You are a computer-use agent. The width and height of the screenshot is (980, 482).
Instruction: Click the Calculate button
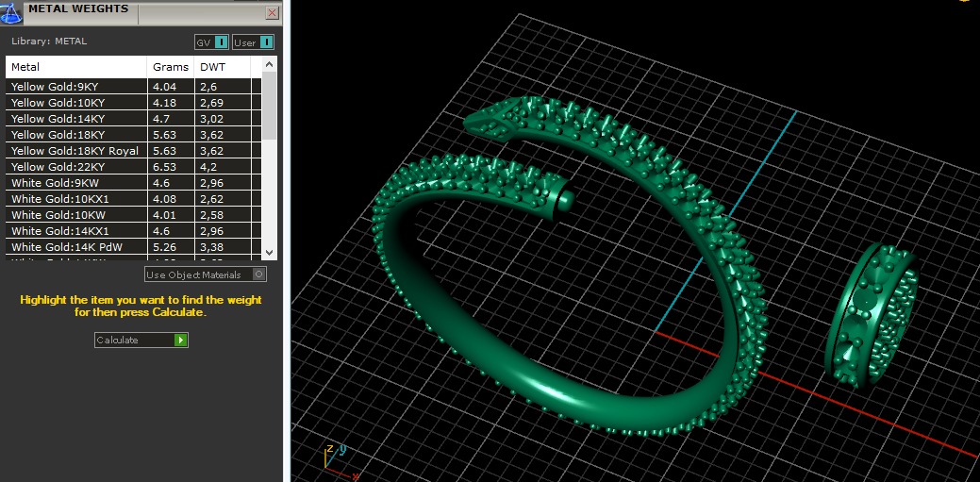[141, 341]
